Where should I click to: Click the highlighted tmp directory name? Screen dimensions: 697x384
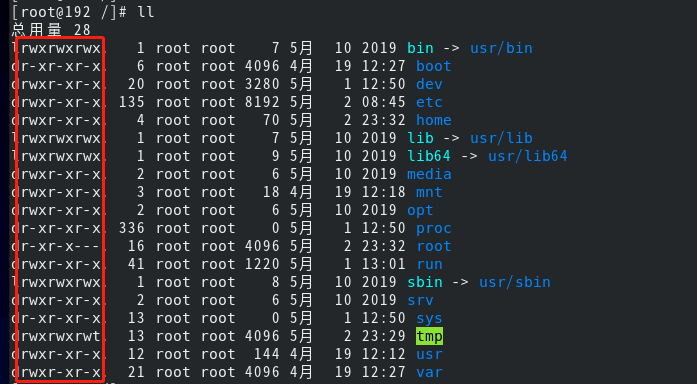tap(429, 336)
